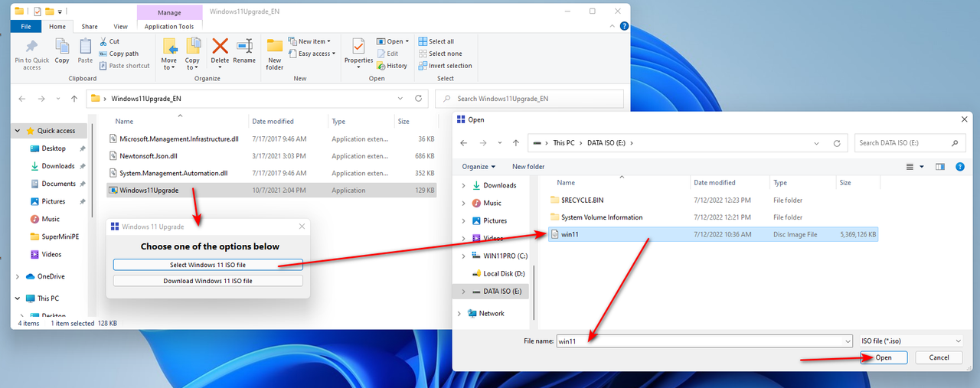Viewport: 980px width, 388px height.
Task: Select the $RECYCLE.BIN folder
Action: coord(714,200)
